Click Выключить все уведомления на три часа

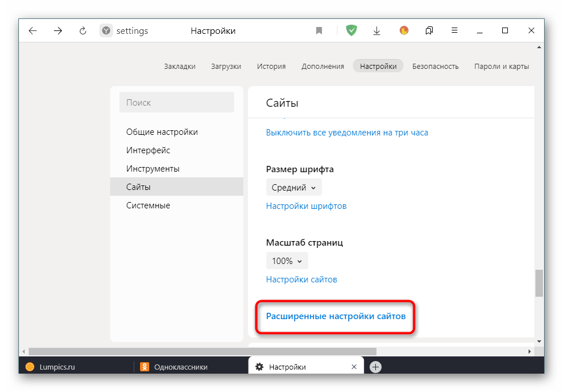347,133
